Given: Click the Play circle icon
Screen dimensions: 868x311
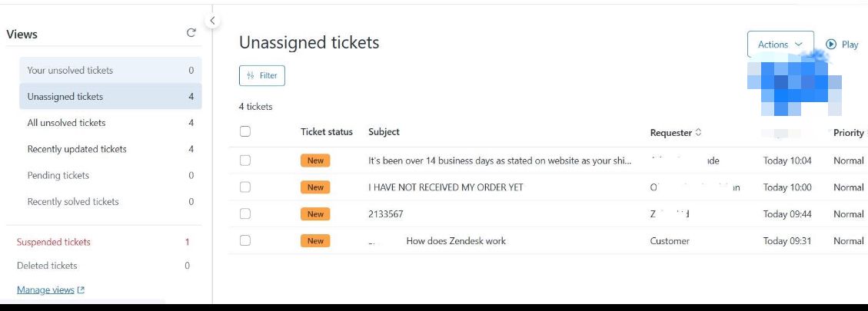Looking at the screenshot, I should (830, 45).
